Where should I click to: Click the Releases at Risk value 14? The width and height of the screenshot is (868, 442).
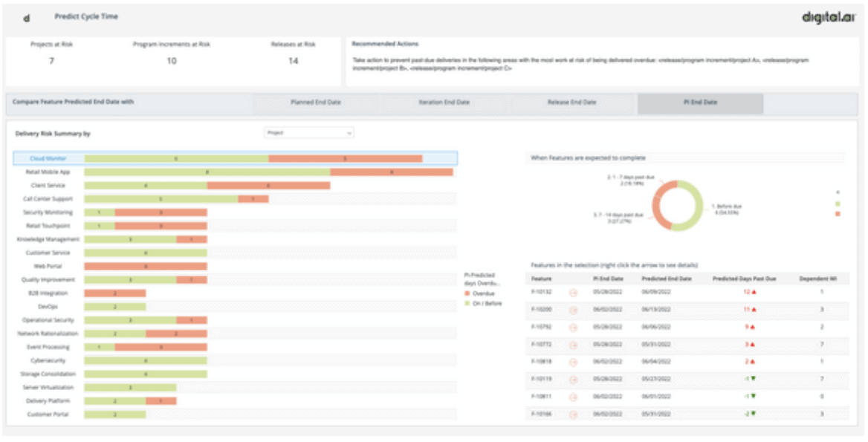click(x=293, y=60)
